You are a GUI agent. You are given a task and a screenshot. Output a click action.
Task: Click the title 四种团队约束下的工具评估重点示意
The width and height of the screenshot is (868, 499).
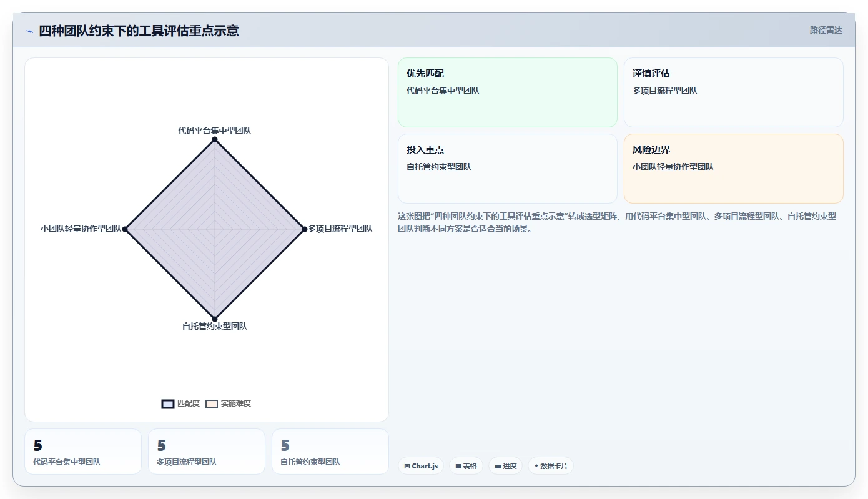point(139,31)
